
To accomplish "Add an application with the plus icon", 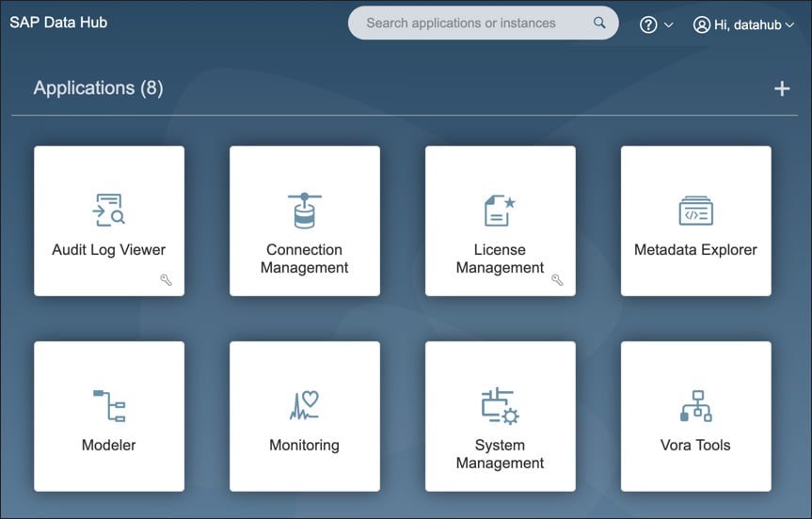I will (782, 89).
